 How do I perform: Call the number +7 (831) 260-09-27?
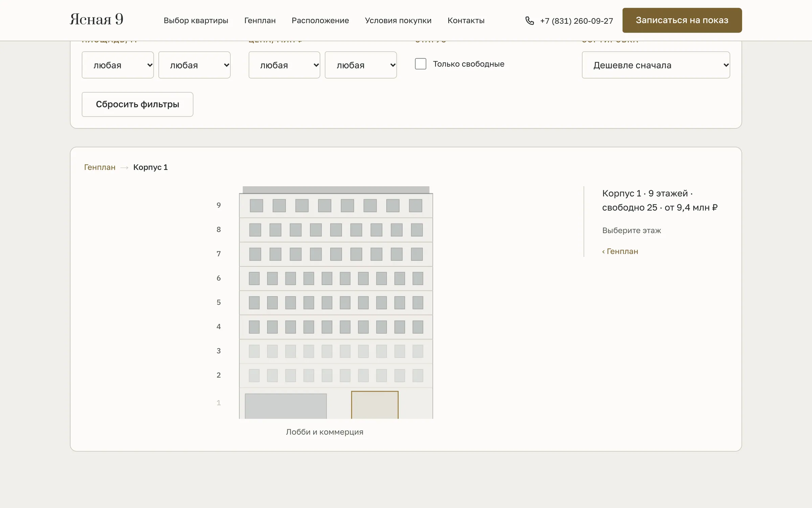tap(576, 21)
